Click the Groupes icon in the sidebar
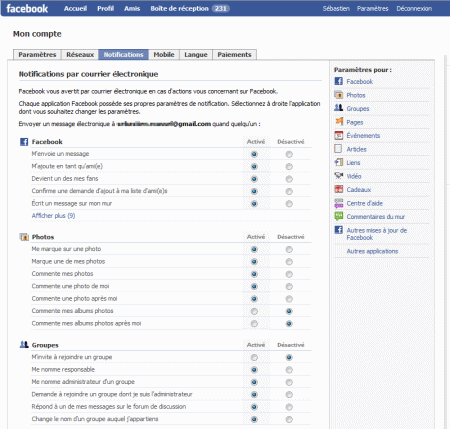 point(339,108)
